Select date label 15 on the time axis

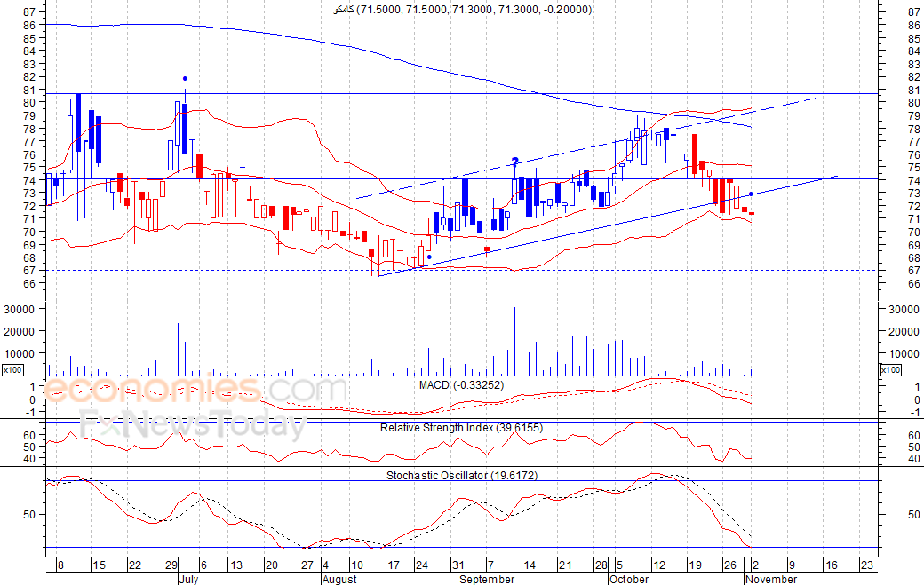[99, 565]
